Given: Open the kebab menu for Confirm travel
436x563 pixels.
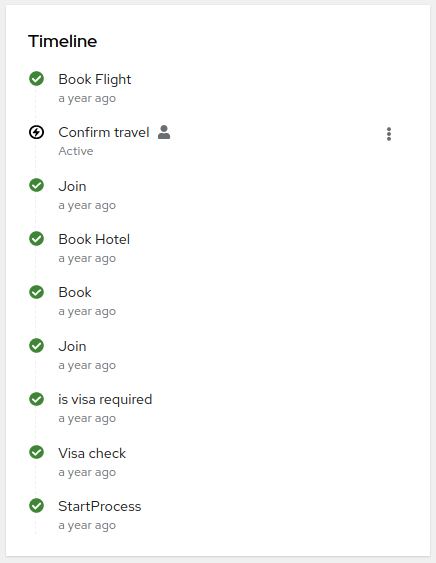Looking at the screenshot, I should click(389, 134).
